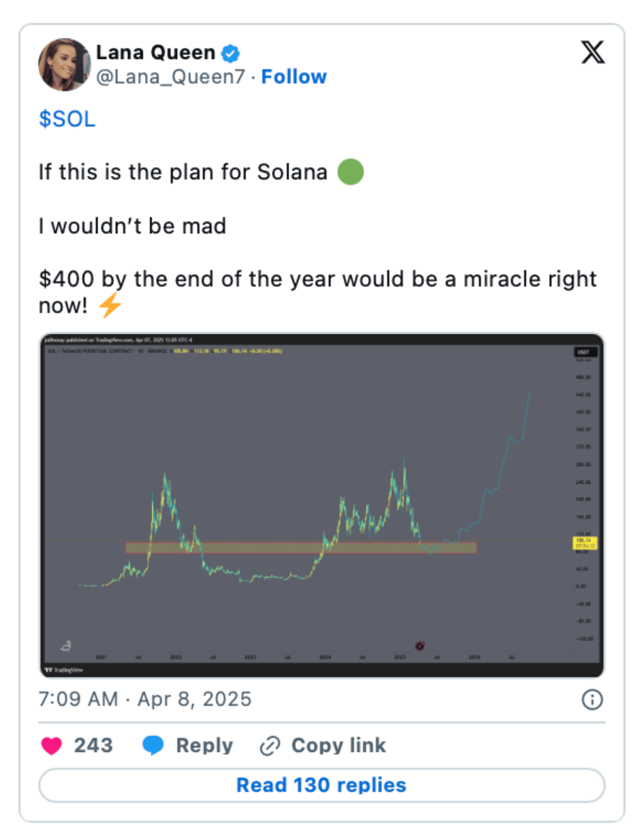This screenshot has height=835, width=644.
Task: Open the @Lana_Queen7 handle
Action: point(171,77)
